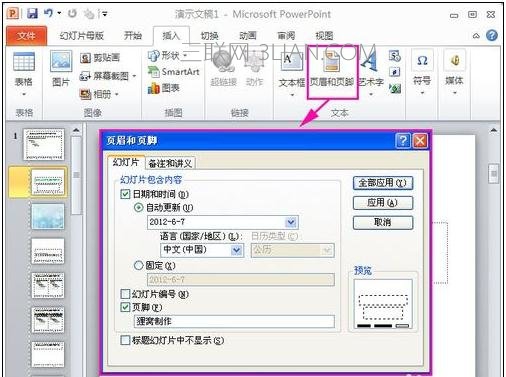Click the slide number icon in 文本 group
The width and height of the screenshot is (506, 377).
coord(395,72)
